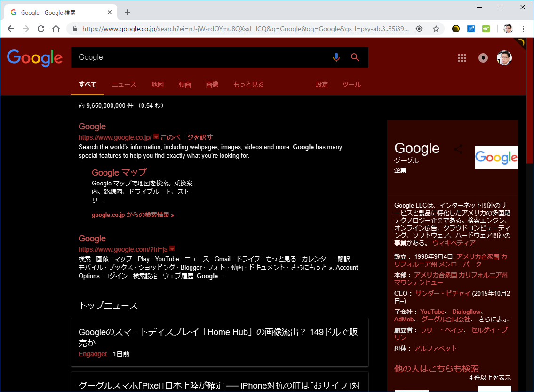Open the green extension icon
Image resolution: width=534 pixels, height=392 pixels.
[x=486, y=29]
